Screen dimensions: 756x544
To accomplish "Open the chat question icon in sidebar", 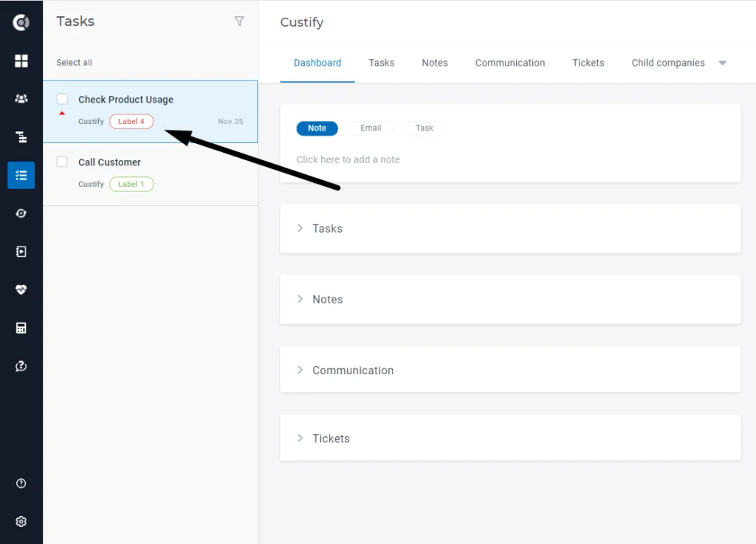I will (21, 366).
